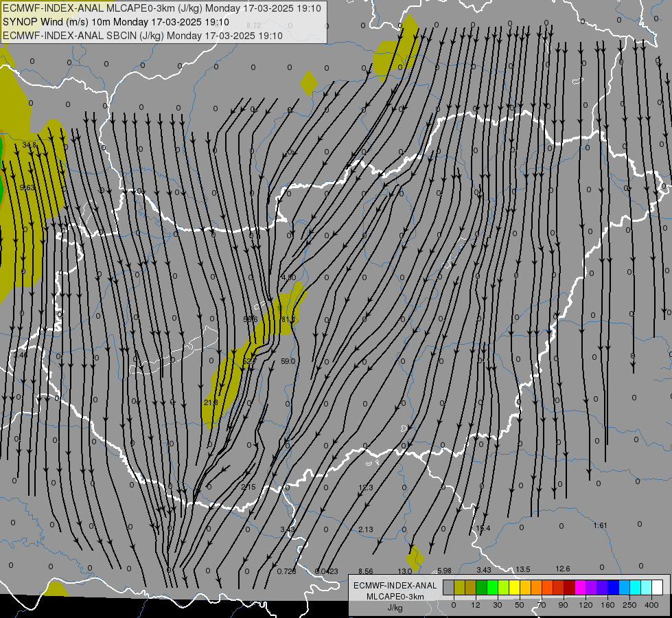Click the ECMWF-INDEX-ANAL legend title
The height and width of the screenshot is (618, 672).
pyautogui.click(x=395, y=586)
